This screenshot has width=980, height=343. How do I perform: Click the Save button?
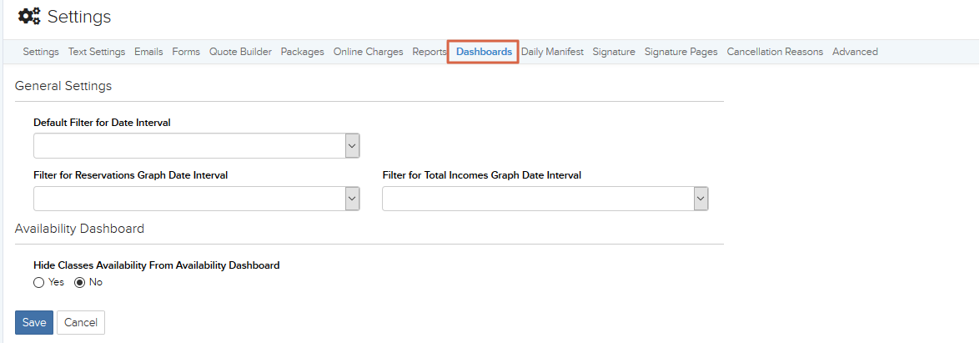tap(34, 322)
